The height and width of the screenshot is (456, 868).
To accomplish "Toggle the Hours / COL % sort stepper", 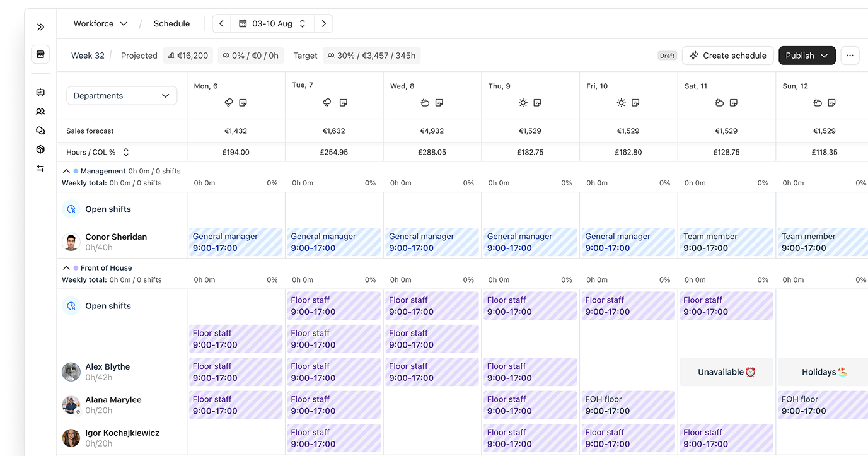I will tap(126, 153).
